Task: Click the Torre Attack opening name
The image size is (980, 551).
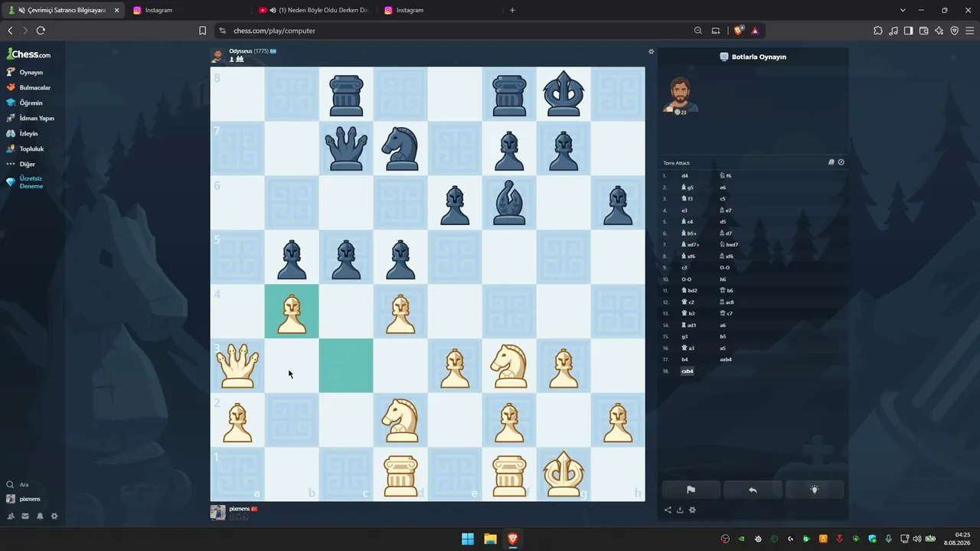Action: point(677,163)
